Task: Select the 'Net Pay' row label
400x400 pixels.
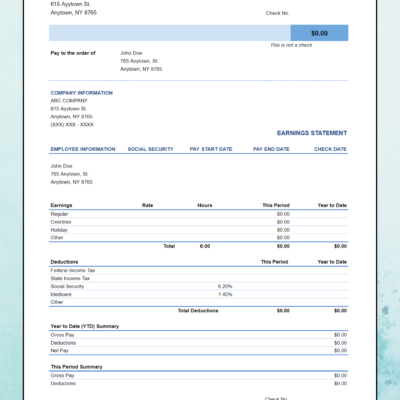Action: click(x=60, y=351)
